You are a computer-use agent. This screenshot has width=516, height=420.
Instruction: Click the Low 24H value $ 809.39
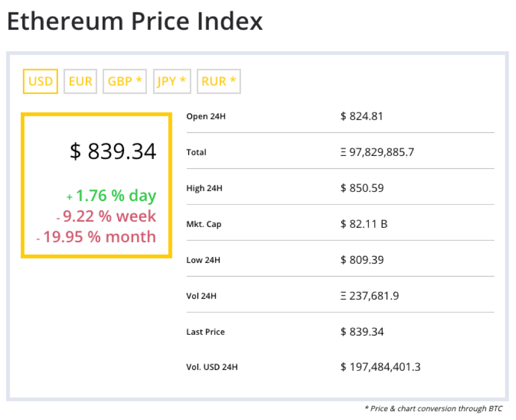click(x=362, y=260)
